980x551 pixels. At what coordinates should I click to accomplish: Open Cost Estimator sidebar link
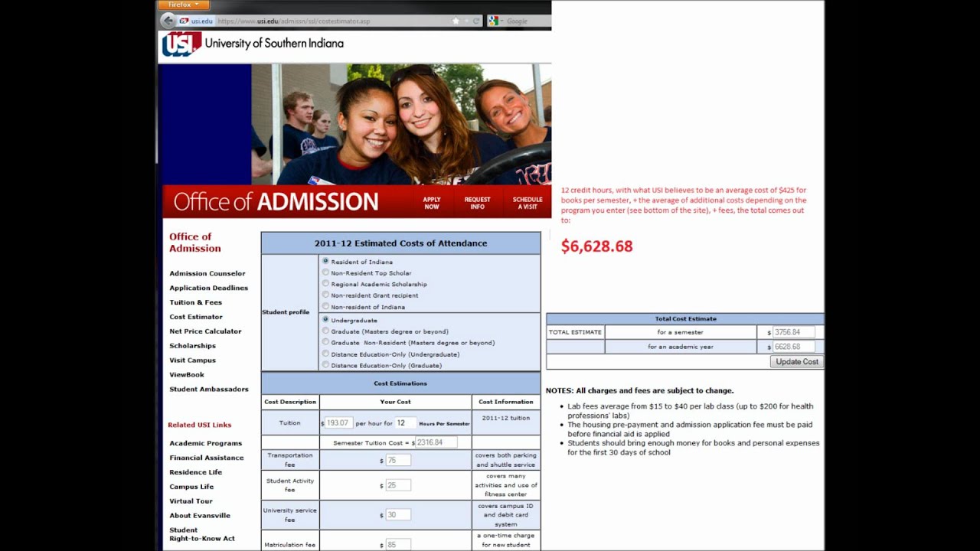pos(196,317)
